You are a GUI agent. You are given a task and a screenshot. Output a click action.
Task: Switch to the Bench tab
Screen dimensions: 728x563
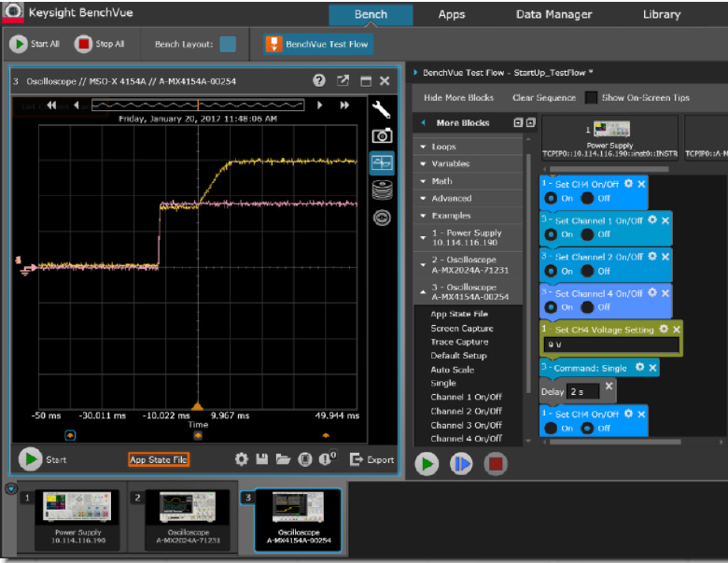pos(371,14)
